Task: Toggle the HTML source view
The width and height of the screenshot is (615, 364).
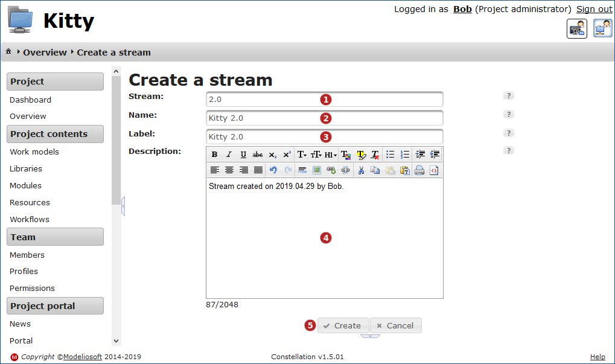Action: (434, 170)
